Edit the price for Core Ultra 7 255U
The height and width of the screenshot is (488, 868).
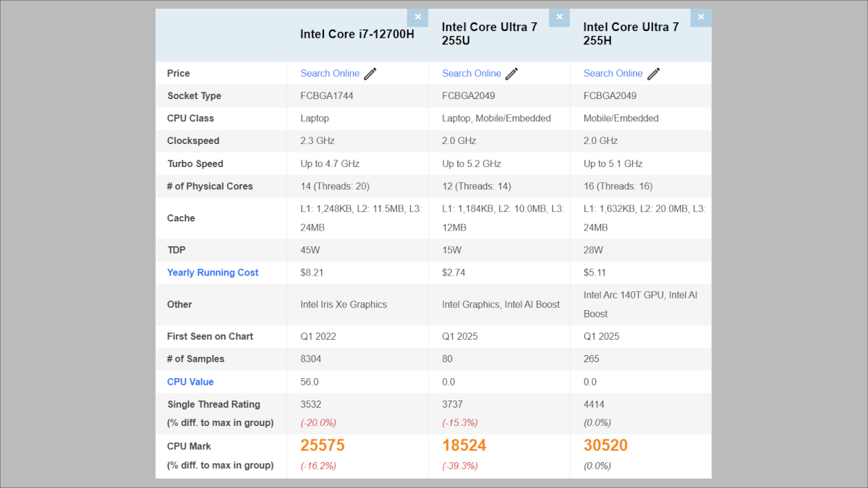point(511,74)
